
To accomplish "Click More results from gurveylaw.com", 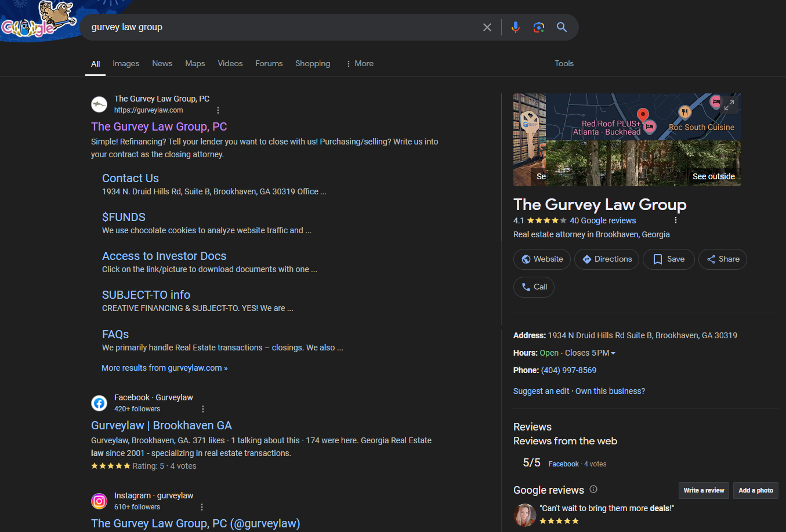I will point(165,368).
